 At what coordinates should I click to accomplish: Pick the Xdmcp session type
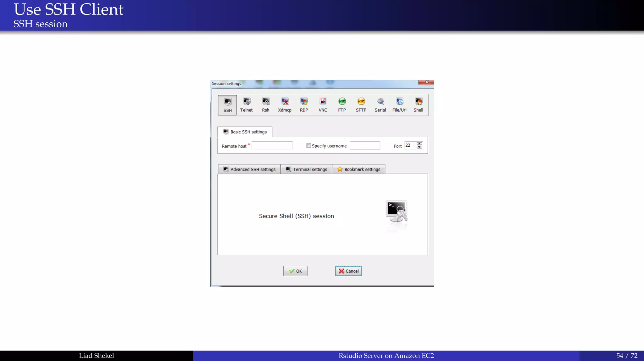point(285,105)
